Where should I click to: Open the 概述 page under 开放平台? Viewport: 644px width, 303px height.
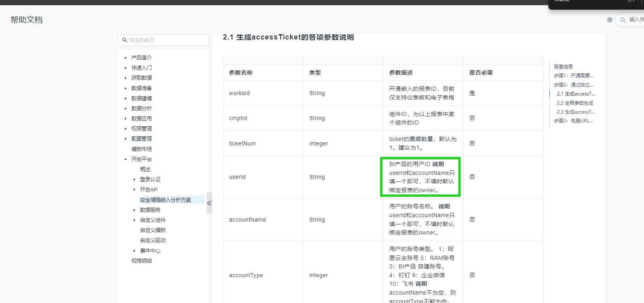pyautogui.click(x=145, y=170)
